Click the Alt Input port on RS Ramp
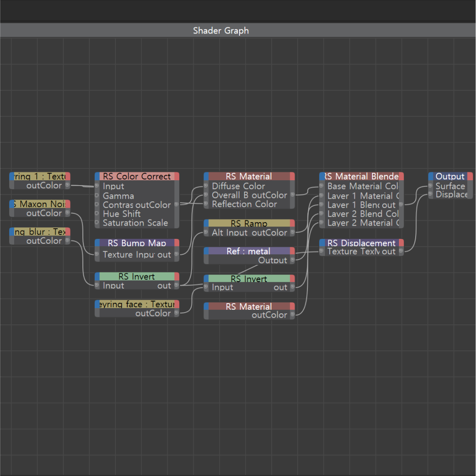This screenshot has height=476, width=476. [206, 232]
